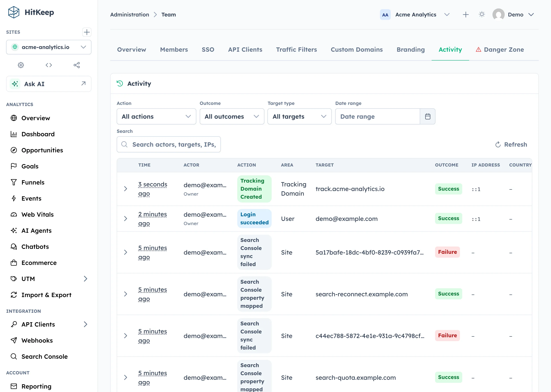The width and height of the screenshot is (551, 392).
Task: Open the All outcomes filter dropdown
Action: tap(232, 116)
